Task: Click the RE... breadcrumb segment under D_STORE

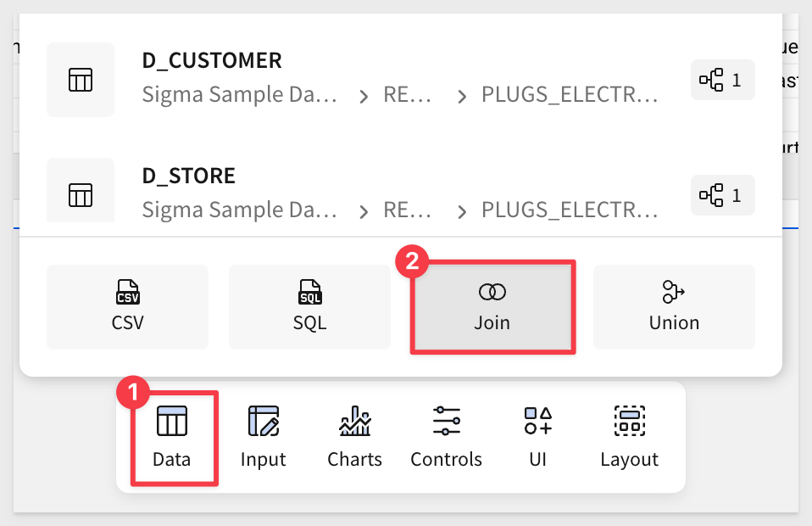Action: [x=408, y=210]
